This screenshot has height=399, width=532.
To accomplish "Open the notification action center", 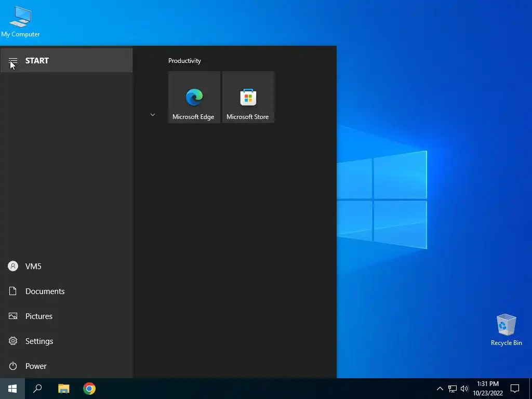I will [515, 389].
